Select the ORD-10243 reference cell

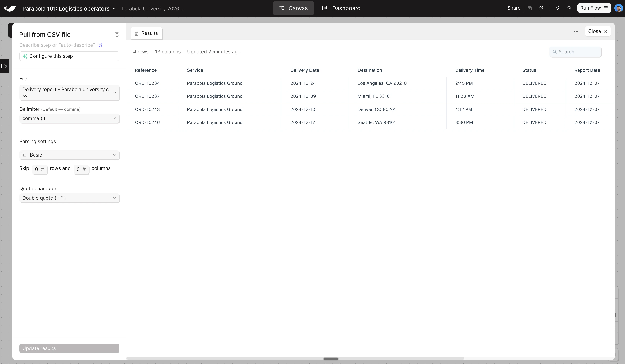pyautogui.click(x=152, y=109)
